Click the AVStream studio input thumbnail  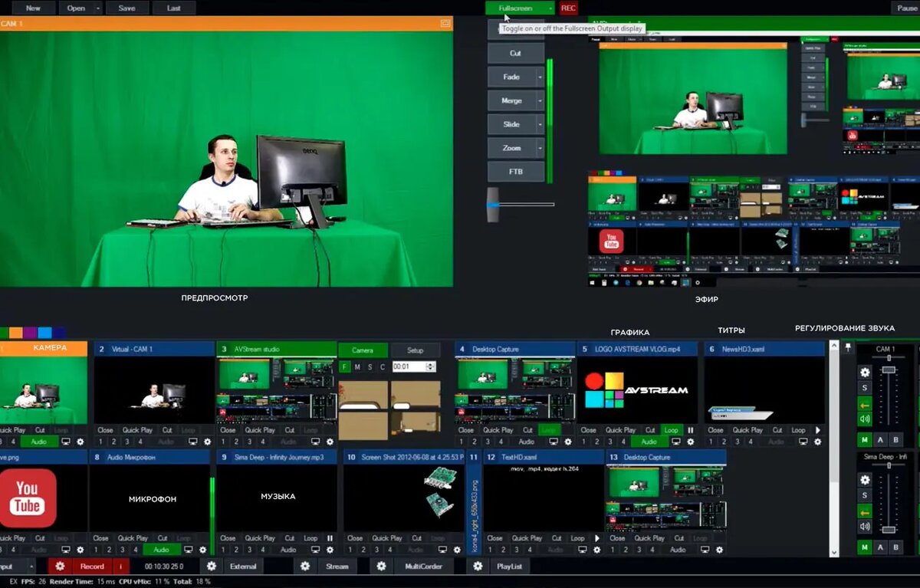tap(277, 391)
